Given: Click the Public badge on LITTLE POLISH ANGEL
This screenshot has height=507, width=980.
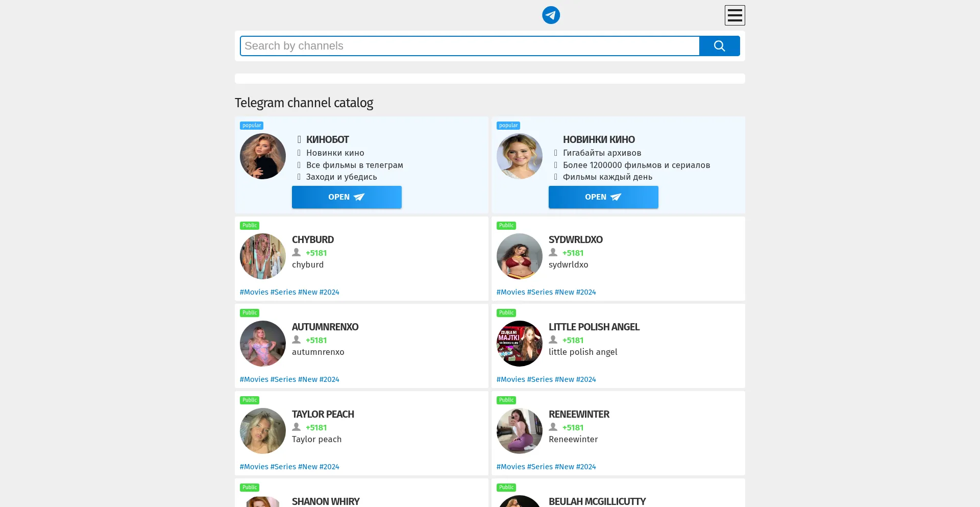Looking at the screenshot, I should point(506,313).
